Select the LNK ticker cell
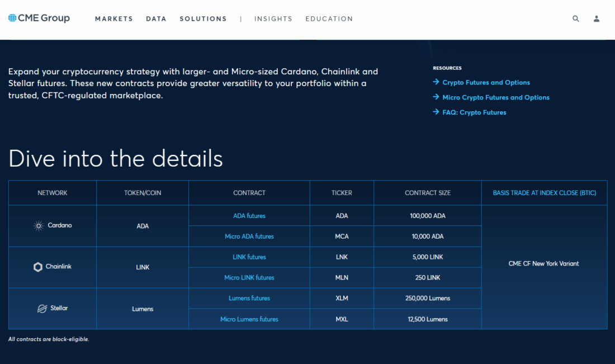 tap(342, 257)
